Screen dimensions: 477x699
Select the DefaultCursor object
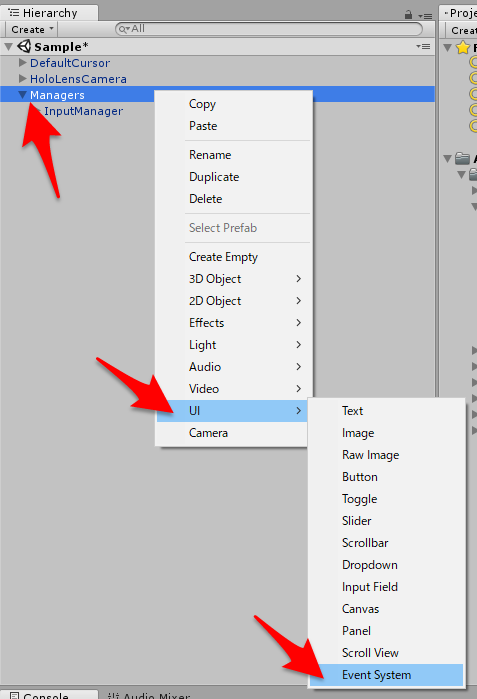tap(70, 63)
